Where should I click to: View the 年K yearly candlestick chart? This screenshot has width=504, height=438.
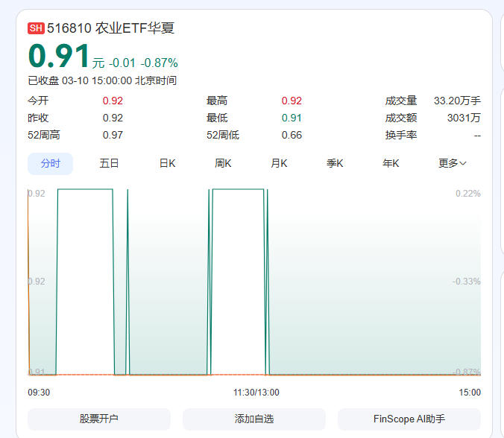tap(391, 163)
